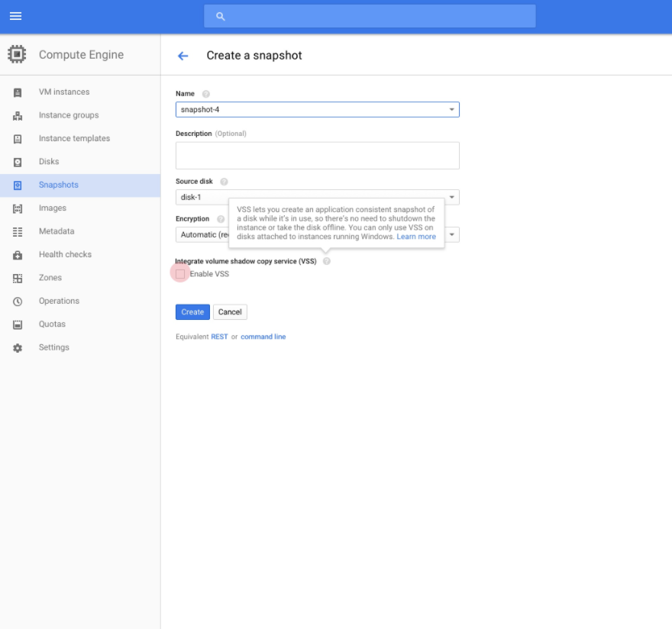Open the Learn more link in tooltip
This screenshot has width=672, height=629.
(416, 237)
